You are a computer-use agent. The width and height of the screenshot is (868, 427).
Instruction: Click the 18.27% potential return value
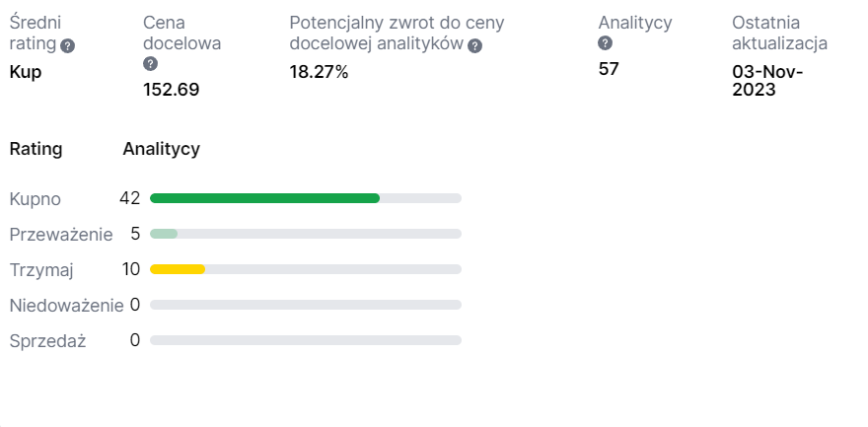[319, 71]
